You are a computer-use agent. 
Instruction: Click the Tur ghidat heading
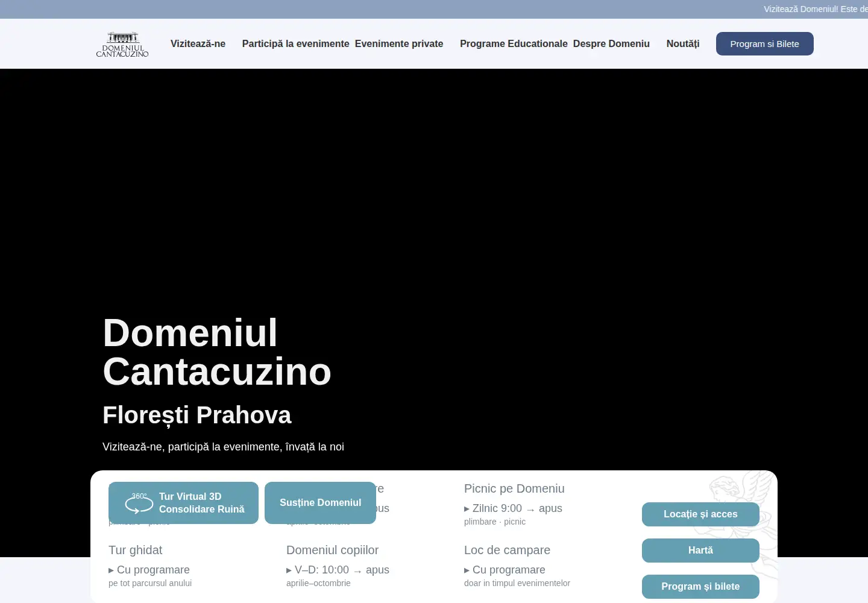(x=136, y=550)
